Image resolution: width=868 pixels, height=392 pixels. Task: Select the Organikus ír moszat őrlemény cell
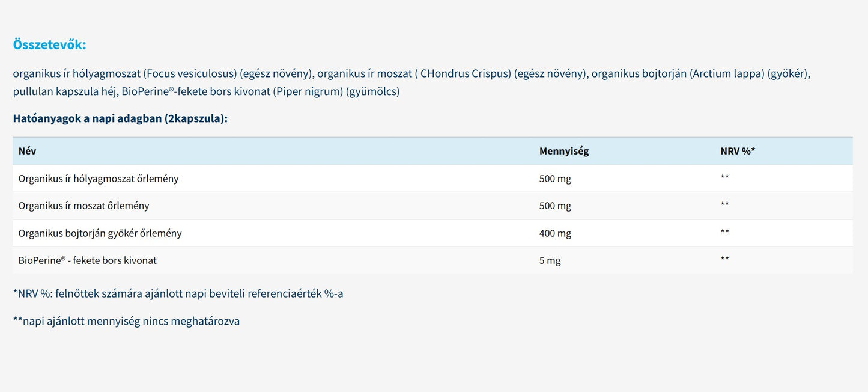83,206
